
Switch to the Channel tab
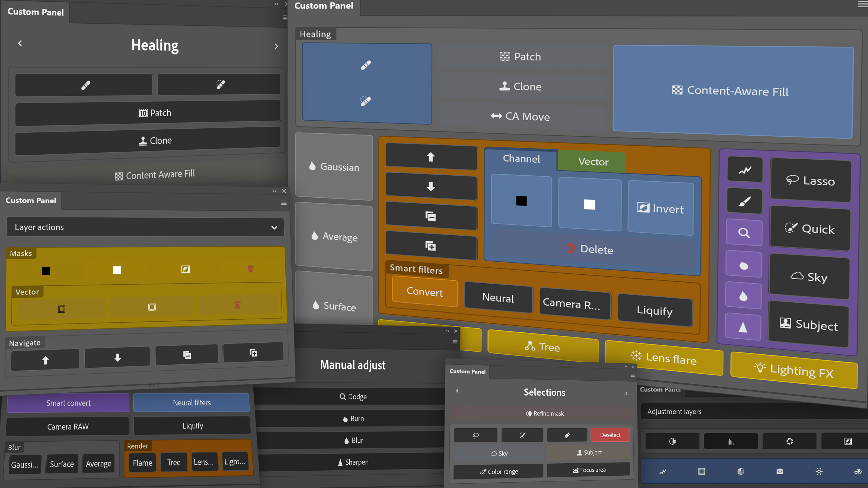(x=521, y=159)
